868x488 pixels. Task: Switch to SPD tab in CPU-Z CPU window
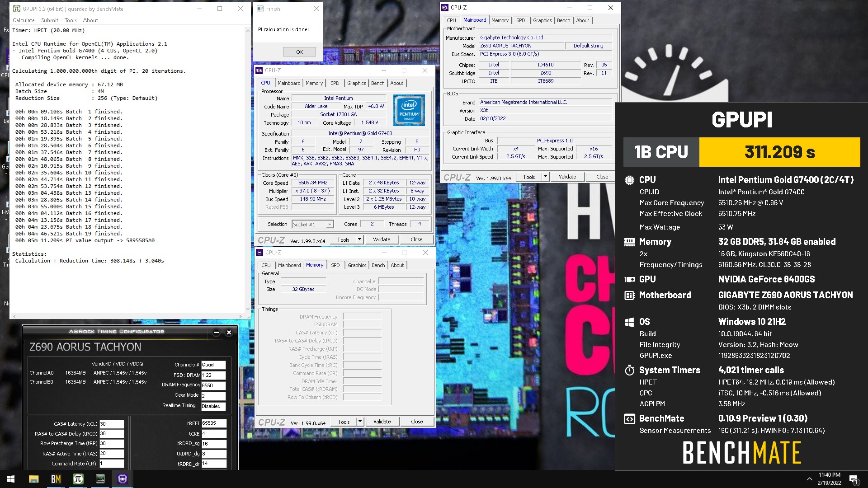tap(335, 83)
